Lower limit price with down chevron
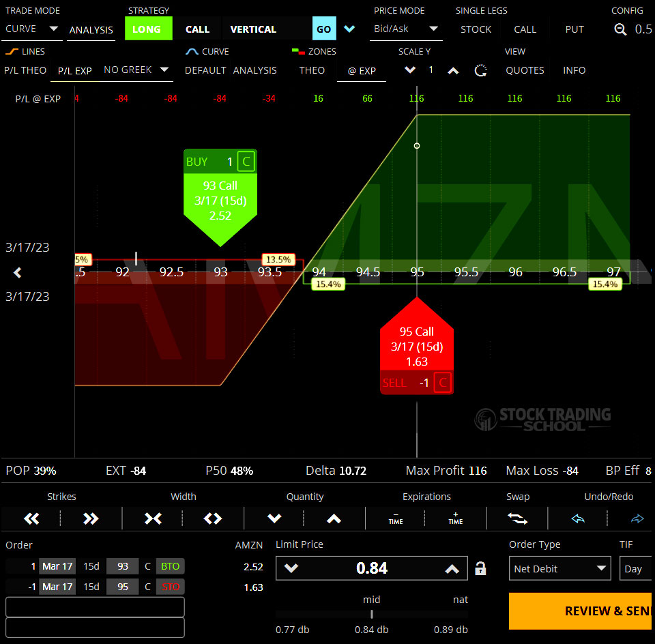 tap(291, 568)
